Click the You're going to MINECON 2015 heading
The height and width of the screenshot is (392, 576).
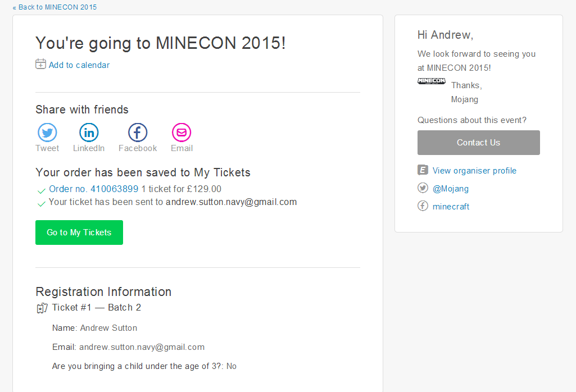click(161, 43)
